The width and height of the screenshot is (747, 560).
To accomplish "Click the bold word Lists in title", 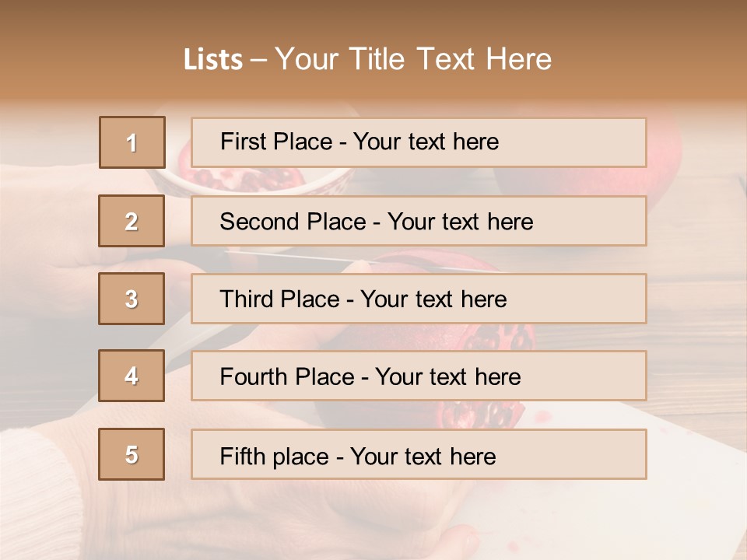I will coord(213,60).
